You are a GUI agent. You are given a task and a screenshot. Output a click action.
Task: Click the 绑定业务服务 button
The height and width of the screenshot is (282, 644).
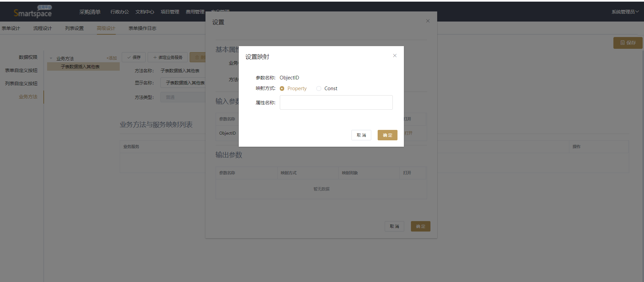click(x=167, y=57)
